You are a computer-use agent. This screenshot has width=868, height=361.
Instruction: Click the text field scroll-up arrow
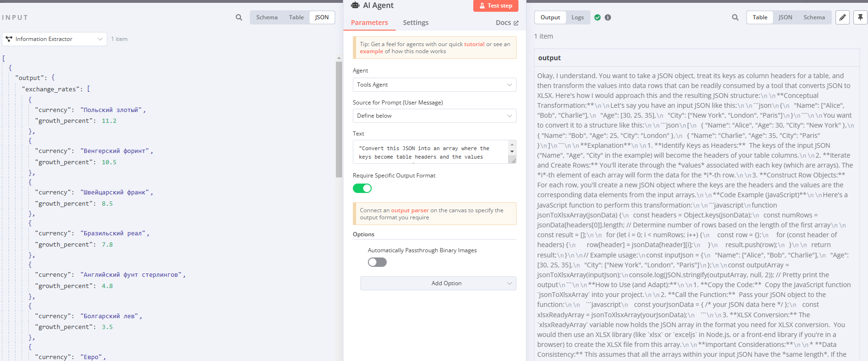pos(512,144)
